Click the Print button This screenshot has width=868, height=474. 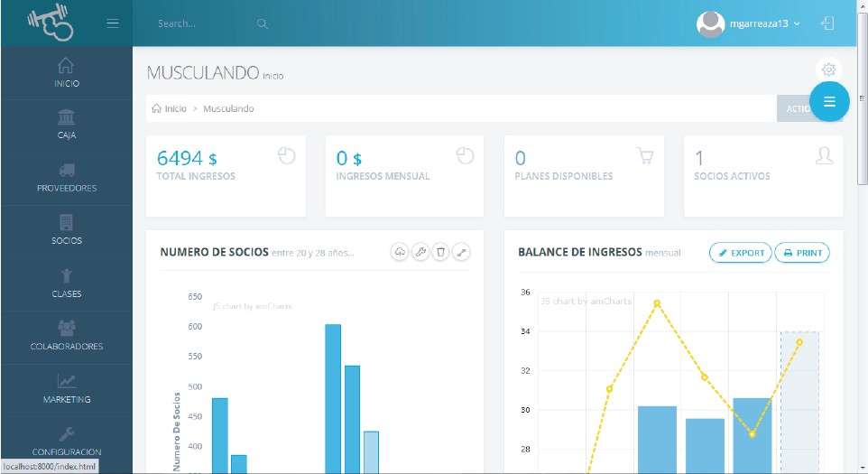(802, 253)
